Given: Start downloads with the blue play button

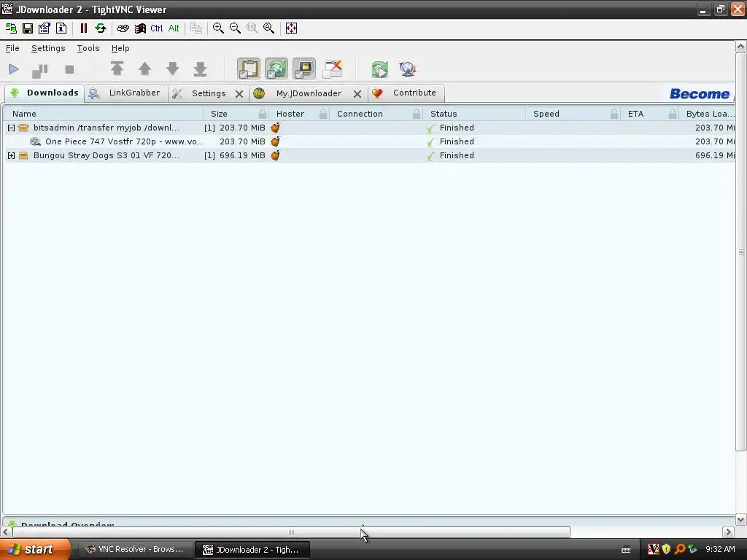Looking at the screenshot, I should click(x=14, y=69).
